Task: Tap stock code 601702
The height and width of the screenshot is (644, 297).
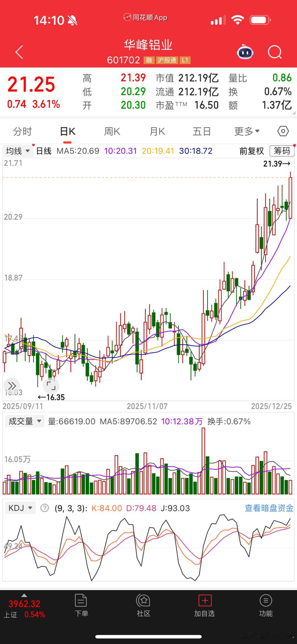Action: 123,60
